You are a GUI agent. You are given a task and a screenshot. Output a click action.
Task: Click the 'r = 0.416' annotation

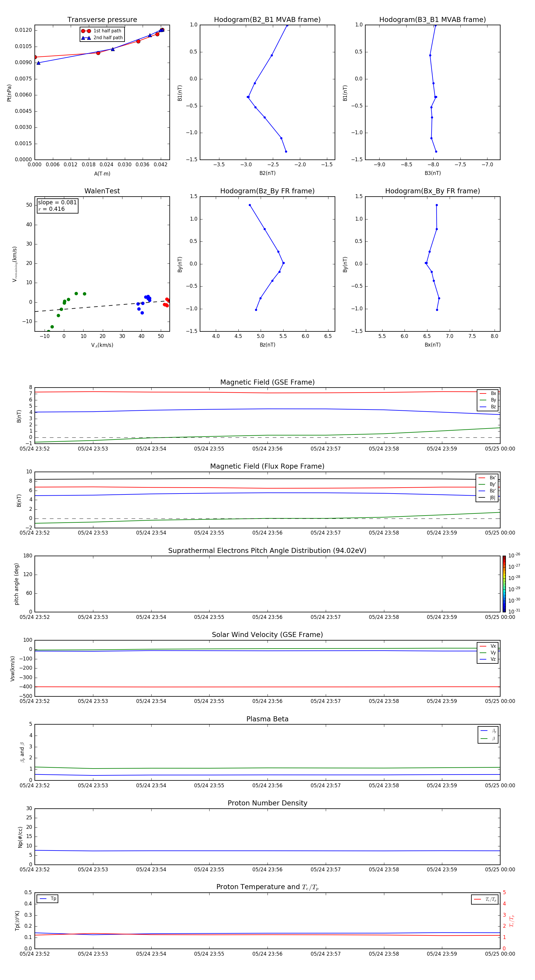coord(51,209)
